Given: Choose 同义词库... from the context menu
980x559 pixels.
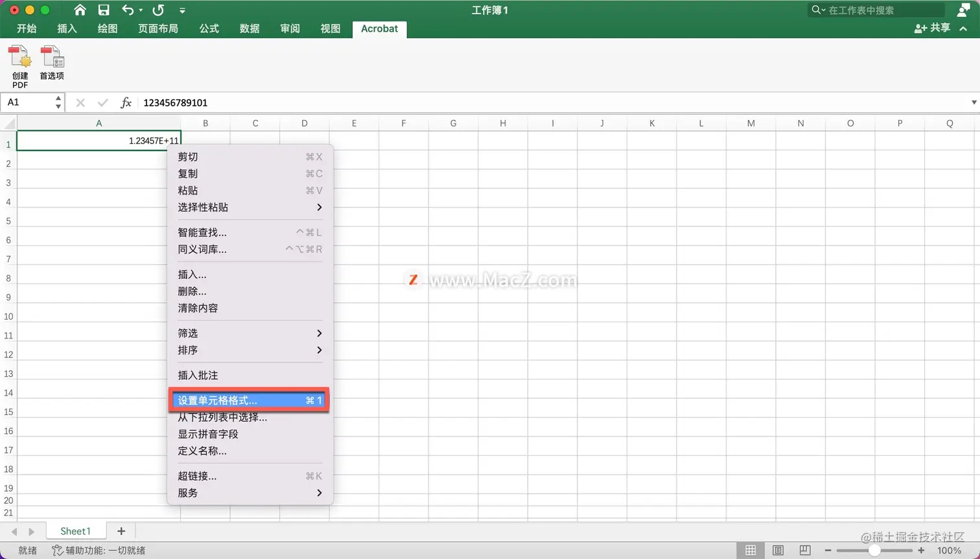Looking at the screenshot, I should point(250,249).
